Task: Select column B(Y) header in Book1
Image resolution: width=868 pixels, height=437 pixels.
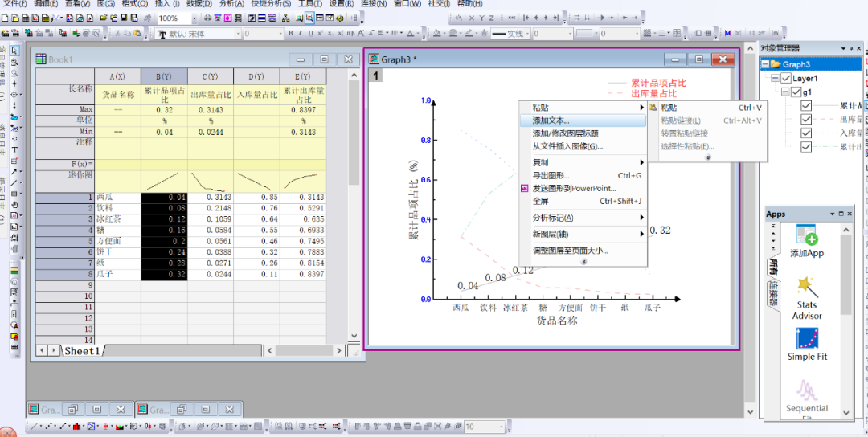Action: tap(164, 76)
